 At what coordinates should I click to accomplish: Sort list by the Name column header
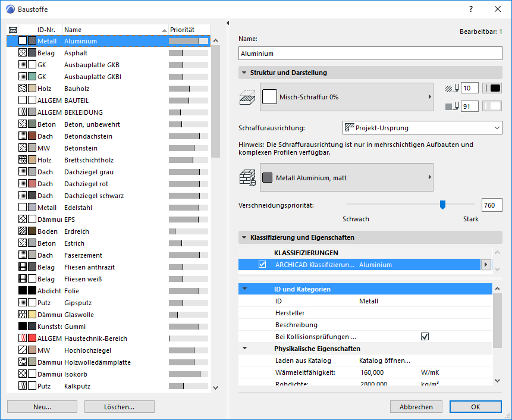pos(115,30)
